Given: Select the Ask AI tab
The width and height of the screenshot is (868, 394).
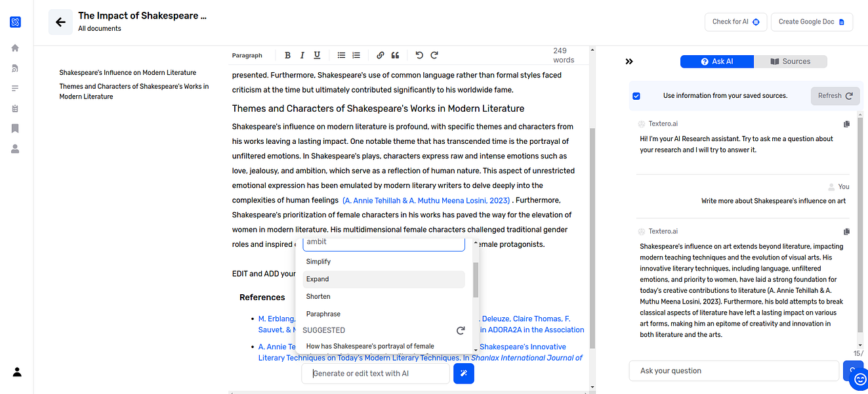Looking at the screenshot, I should pos(716,61).
